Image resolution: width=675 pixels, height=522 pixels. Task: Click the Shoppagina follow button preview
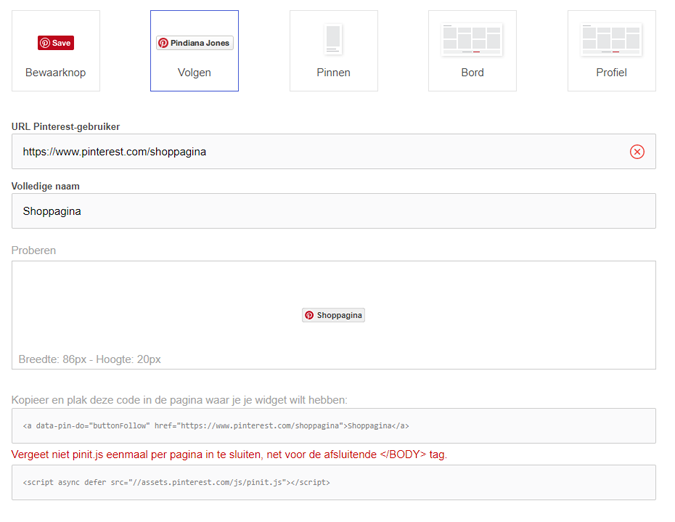coord(333,315)
